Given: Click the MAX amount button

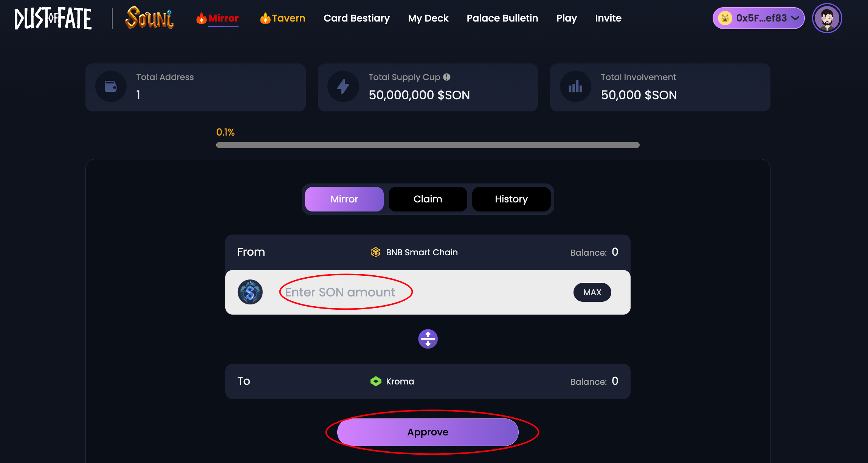Looking at the screenshot, I should [592, 292].
